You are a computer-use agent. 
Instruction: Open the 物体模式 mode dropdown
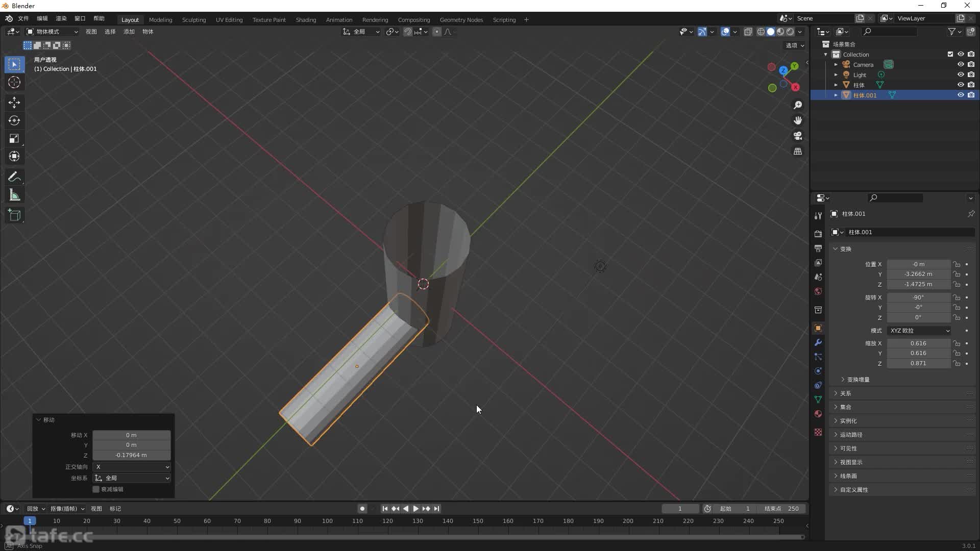coord(52,32)
